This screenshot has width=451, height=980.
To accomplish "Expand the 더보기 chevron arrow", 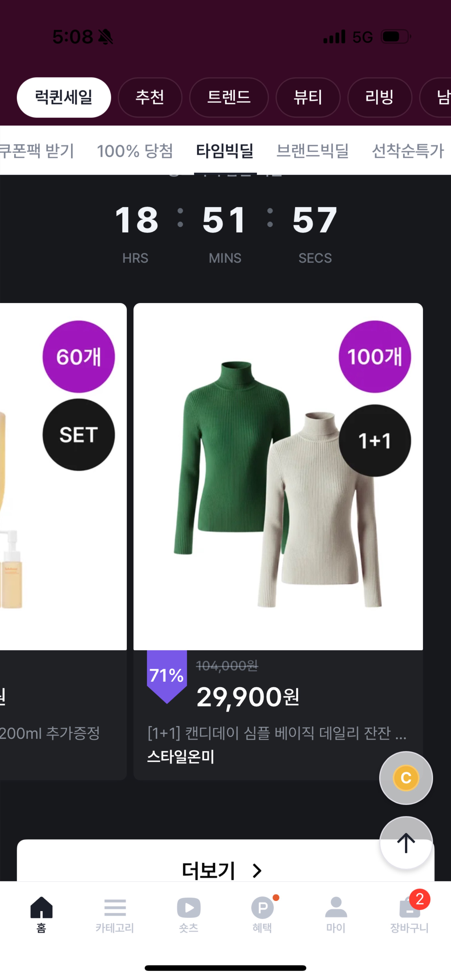I will (x=257, y=870).
